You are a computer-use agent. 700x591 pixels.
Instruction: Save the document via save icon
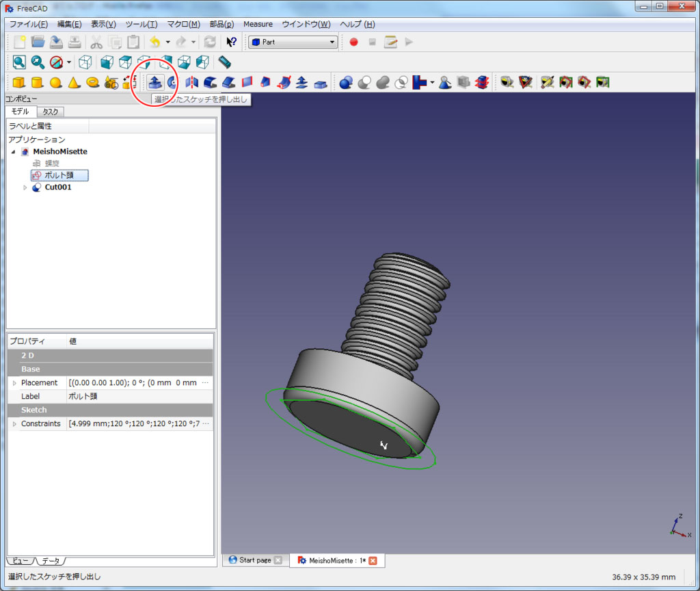pos(56,42)
